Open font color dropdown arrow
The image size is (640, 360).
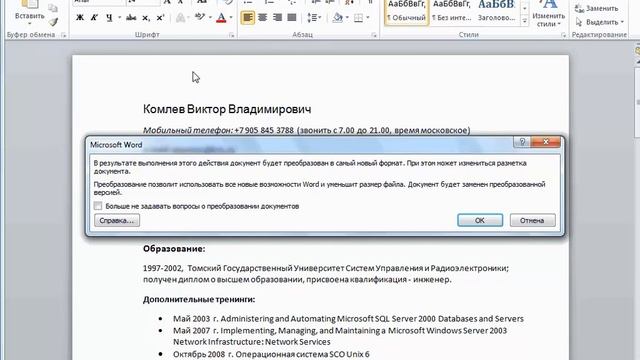click(x=231, y=18)
